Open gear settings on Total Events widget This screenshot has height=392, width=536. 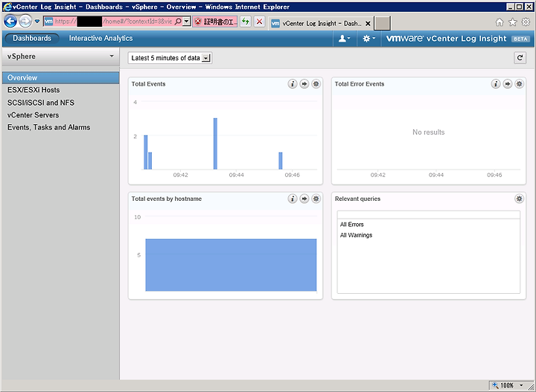click(316, 83)
